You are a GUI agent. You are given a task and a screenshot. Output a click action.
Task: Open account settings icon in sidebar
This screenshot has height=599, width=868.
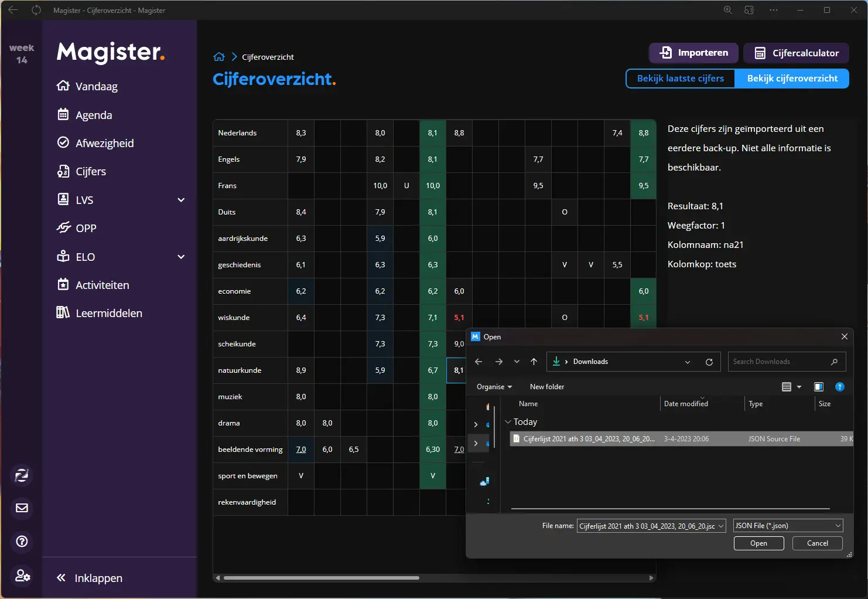[22, 576]
